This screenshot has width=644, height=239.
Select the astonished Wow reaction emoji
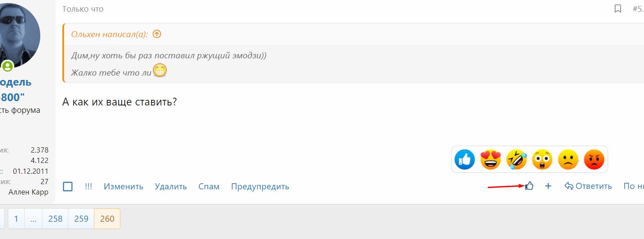[542, 159]
